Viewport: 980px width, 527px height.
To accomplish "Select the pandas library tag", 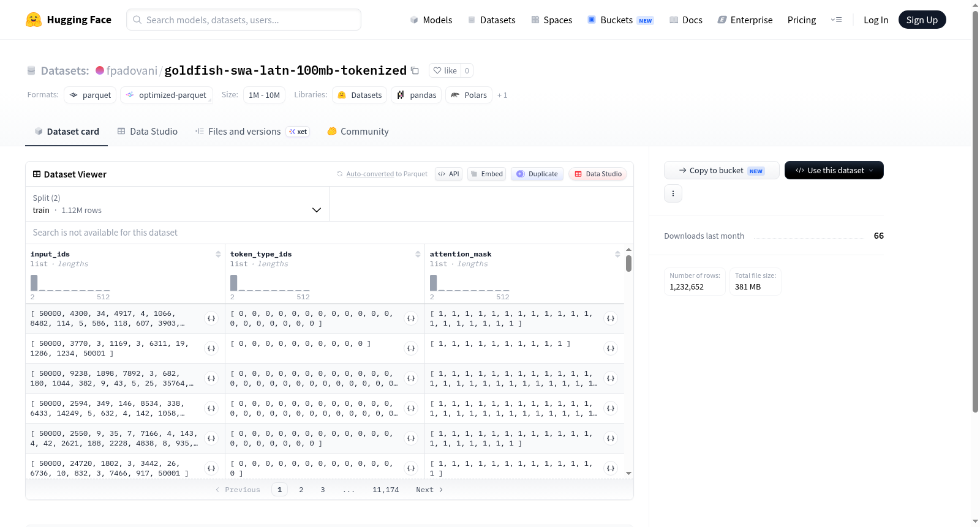I will point(416,95).
